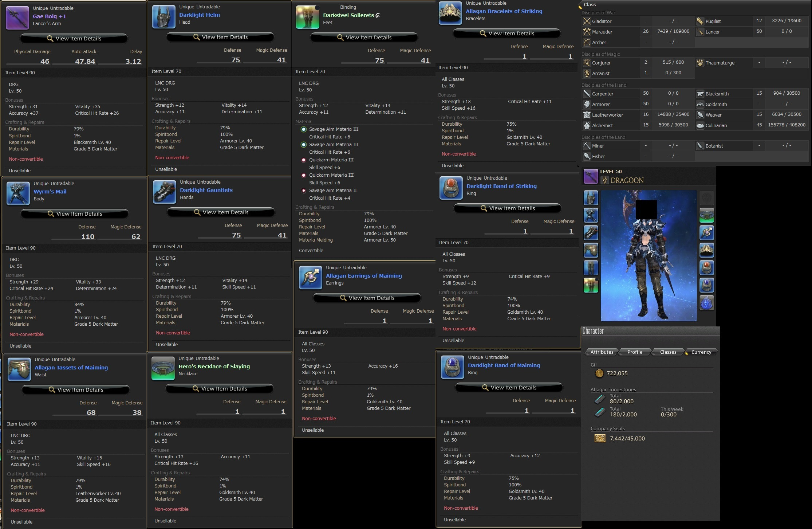Click the Wyrm's Mail body armor icon
The width and height of the screenshot is (812, 529).
click(x=18, y=193)
